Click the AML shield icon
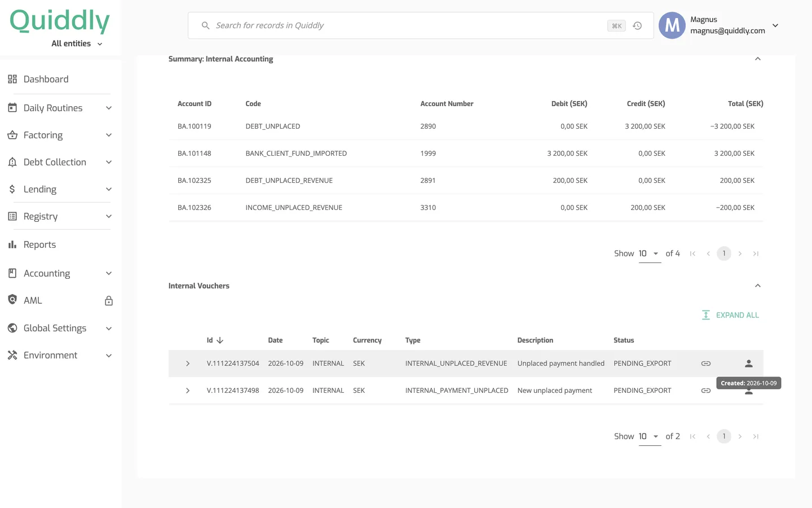 tap(12, 300)
